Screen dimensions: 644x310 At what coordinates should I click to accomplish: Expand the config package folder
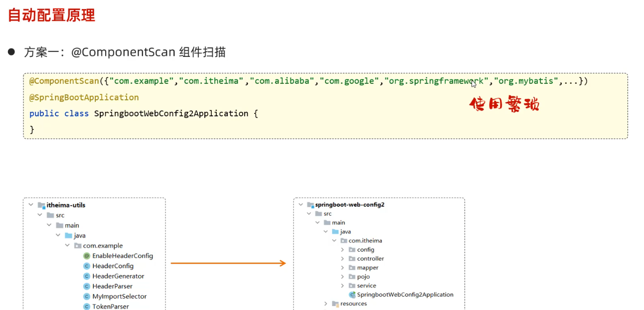pos(342,250)
